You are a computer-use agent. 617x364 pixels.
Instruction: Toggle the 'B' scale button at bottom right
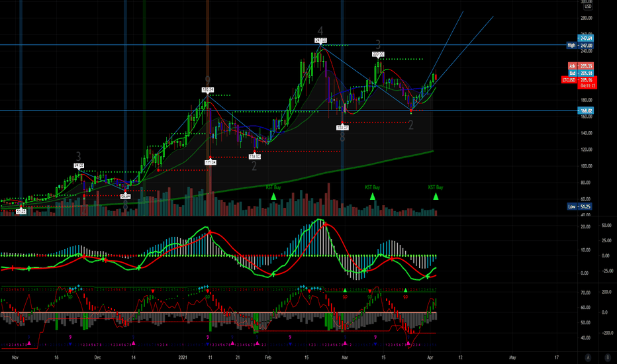click(x=607, y=357)
